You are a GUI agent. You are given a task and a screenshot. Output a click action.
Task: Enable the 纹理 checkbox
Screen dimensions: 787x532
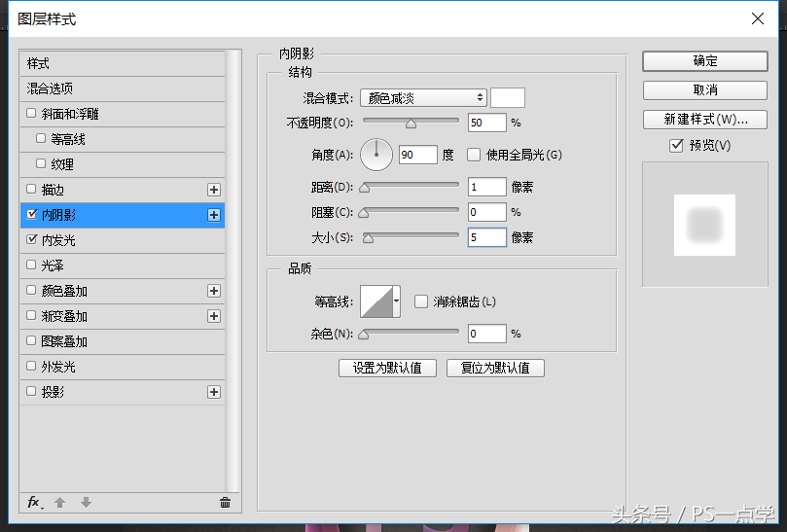coord(41,163)
